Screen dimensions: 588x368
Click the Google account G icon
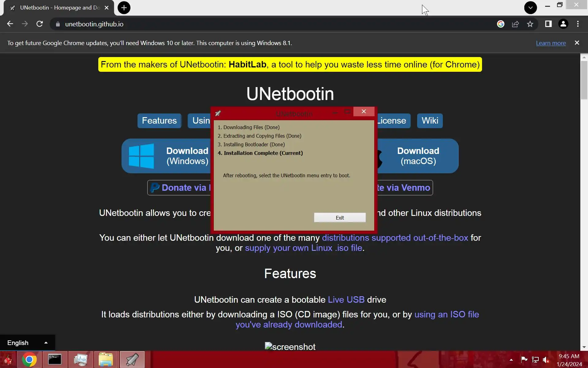(500, 24)
